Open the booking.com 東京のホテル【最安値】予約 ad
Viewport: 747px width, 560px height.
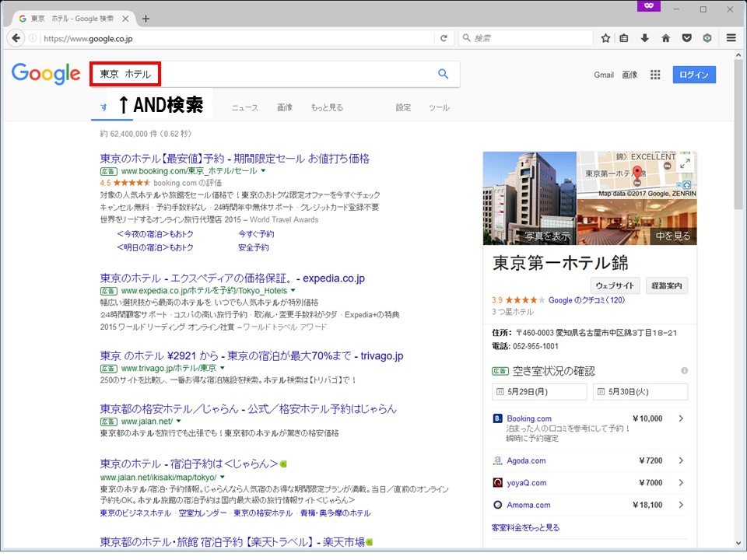pos(235,159)
